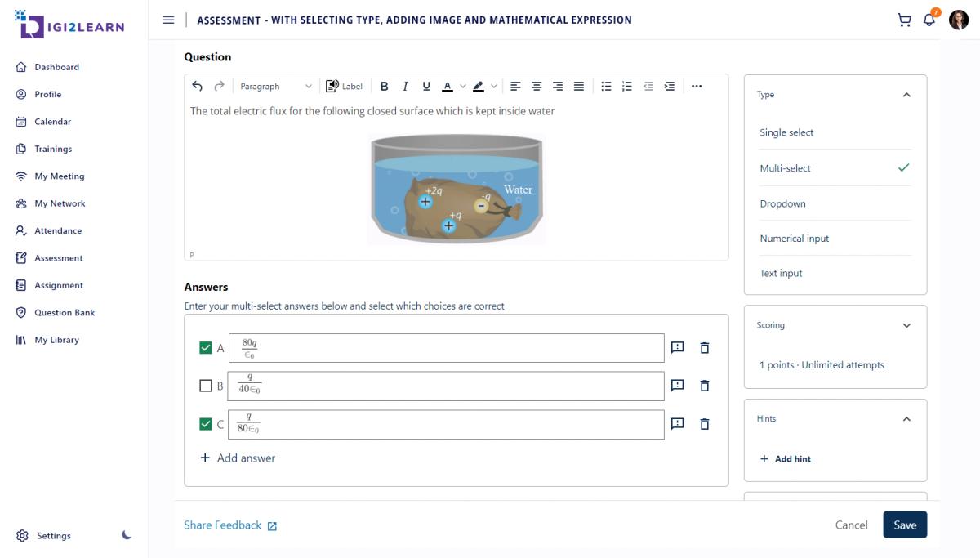The width and height of the screenshot is (980, 558).
Task: Toggle underline formatting
Action: coord(426,86)
